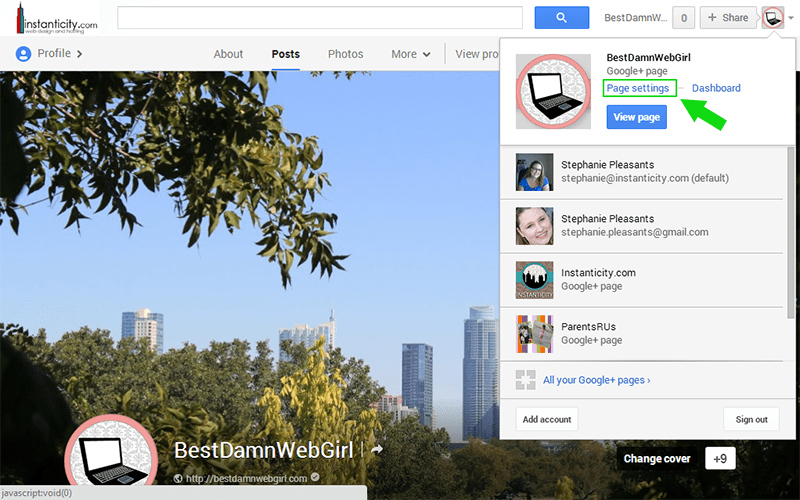Open the notifications counter showing 0
Screen dimensions: 800x500
[x=684, y=18]
